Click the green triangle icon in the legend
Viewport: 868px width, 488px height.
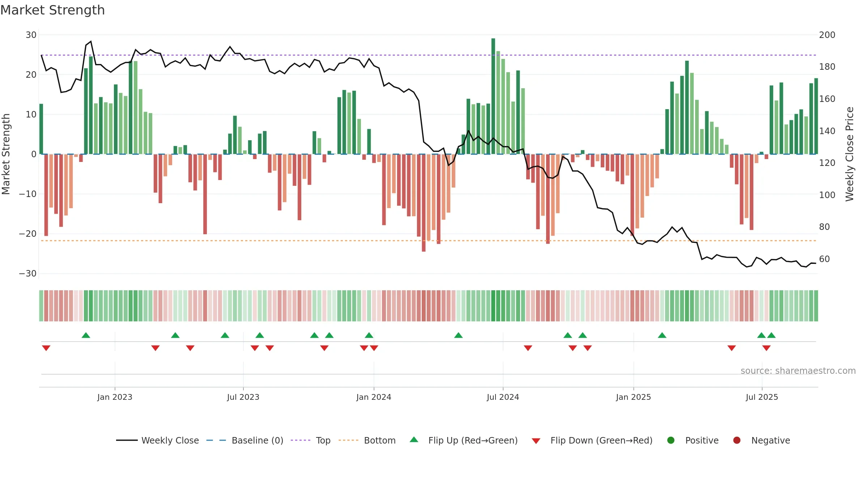click(x=414, y=440)
